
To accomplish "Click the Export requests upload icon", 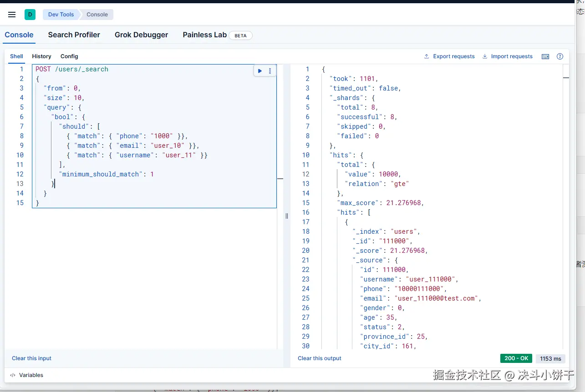I will (427, 56).
